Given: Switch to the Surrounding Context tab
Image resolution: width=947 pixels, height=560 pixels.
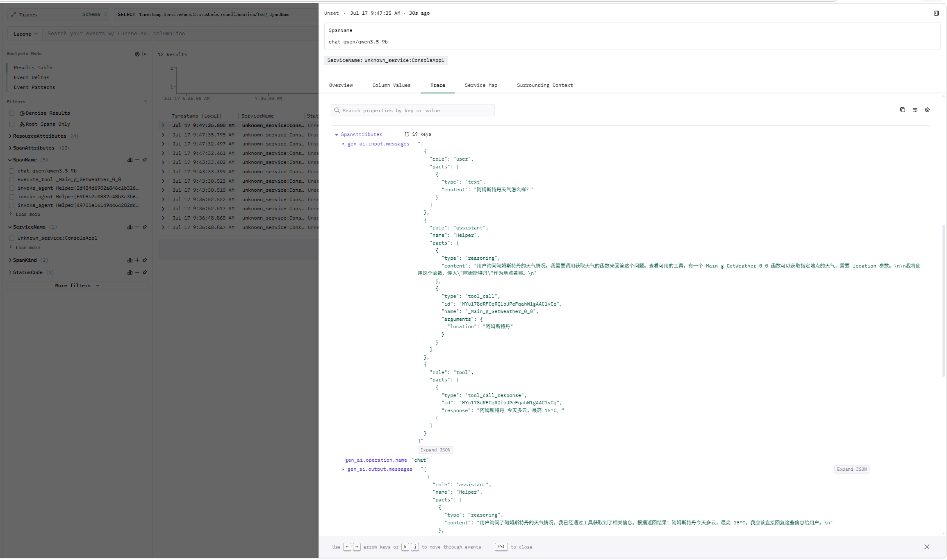Looking at the screenshot, I should (x=545, y=85).
